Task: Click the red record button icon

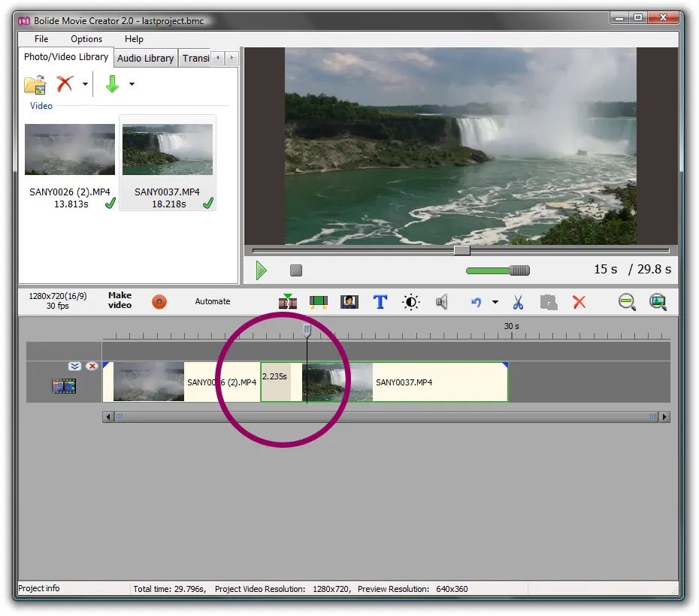Action: pos(159,302)
